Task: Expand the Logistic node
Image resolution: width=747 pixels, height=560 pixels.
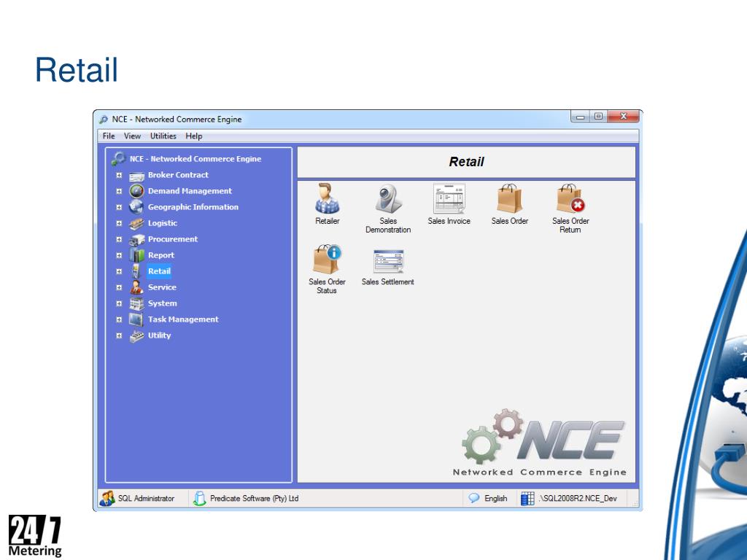Action: [119, 223]
